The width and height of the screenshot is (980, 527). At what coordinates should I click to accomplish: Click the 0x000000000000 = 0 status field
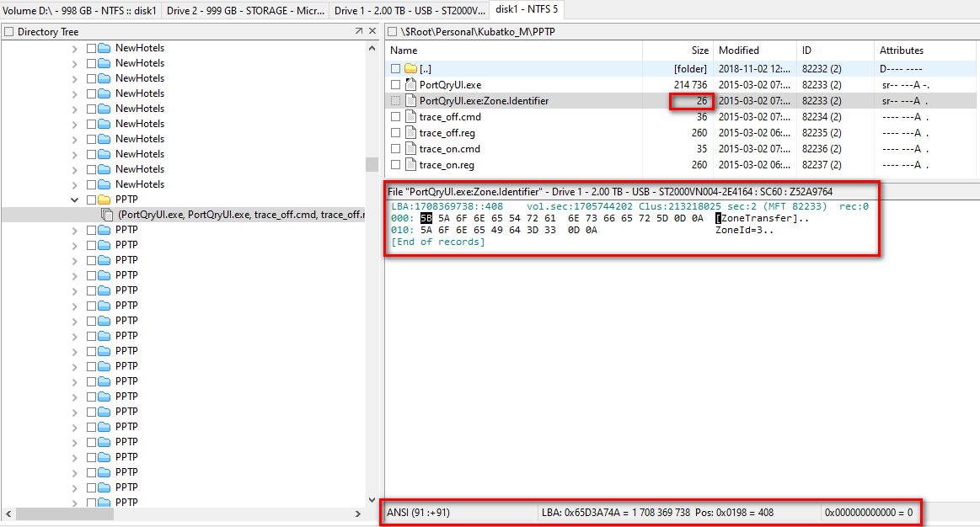pos(869,513)
